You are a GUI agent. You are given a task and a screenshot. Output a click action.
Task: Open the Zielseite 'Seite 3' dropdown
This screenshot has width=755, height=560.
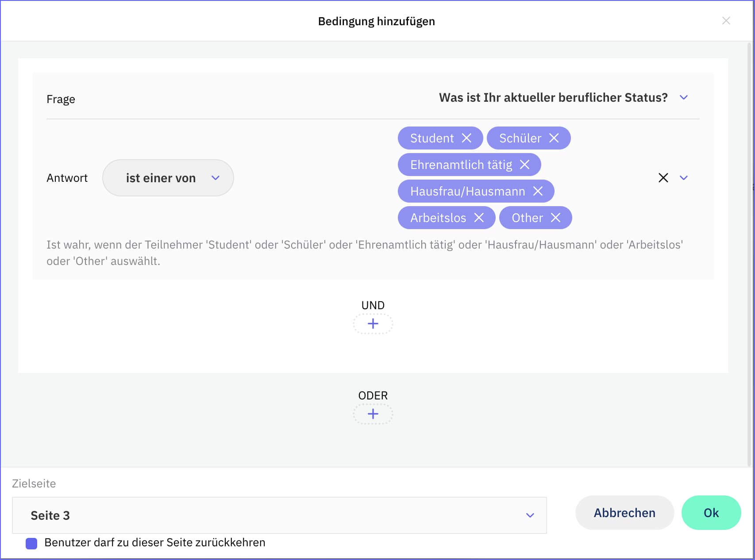(279, 515)
